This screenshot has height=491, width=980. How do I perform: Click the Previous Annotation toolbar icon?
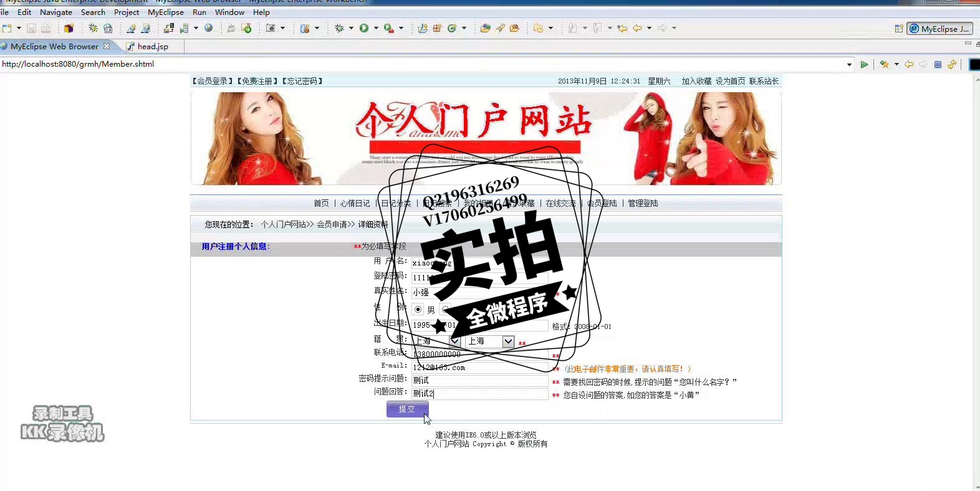(597, 28)
